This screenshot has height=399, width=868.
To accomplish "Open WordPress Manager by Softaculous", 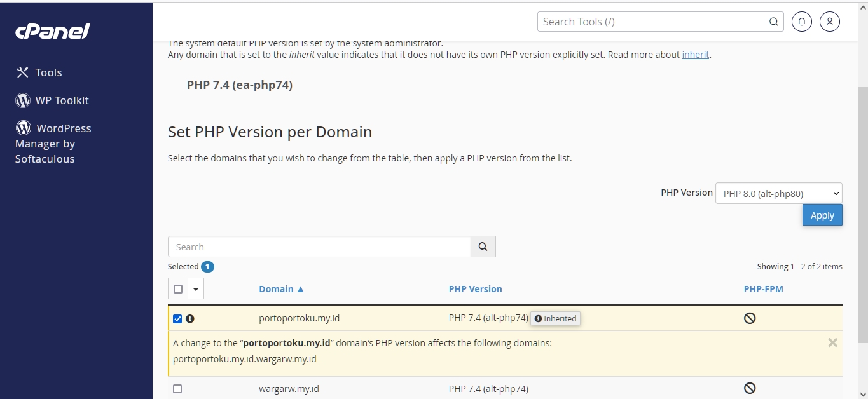I will pyautogui.click(x=53, y=144).
